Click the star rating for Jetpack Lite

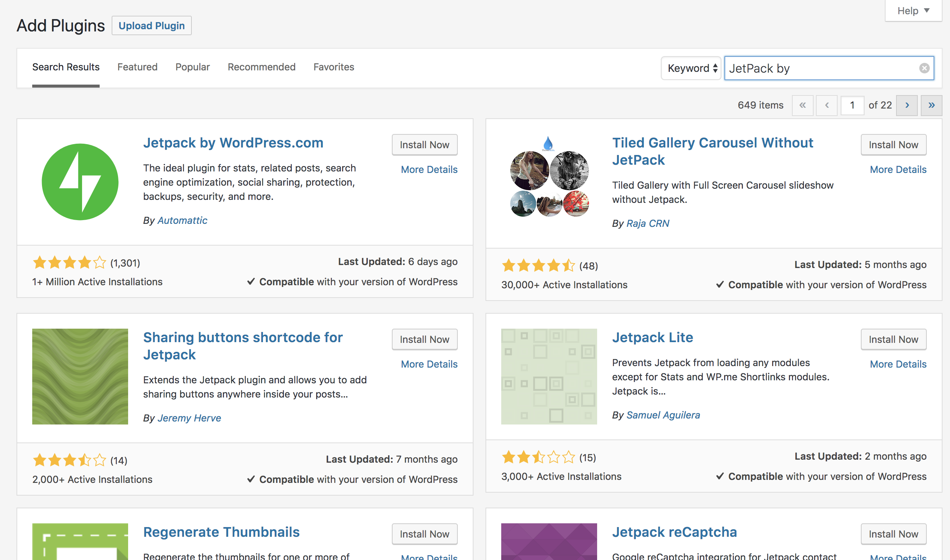[x=538, y=457]
